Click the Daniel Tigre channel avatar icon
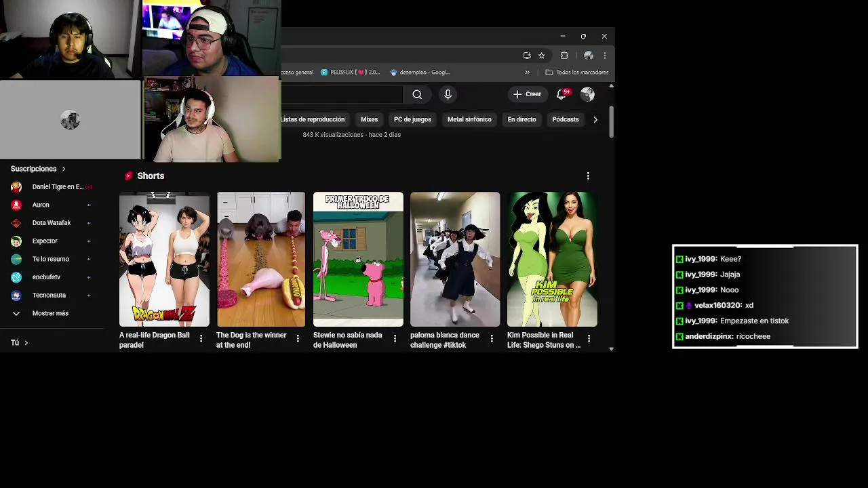Screen dimensions: 868x488 [x=16, y=186]
